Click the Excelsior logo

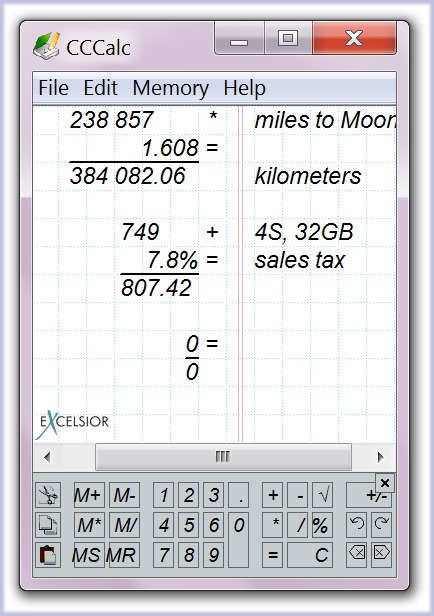(x=74, y=424)
